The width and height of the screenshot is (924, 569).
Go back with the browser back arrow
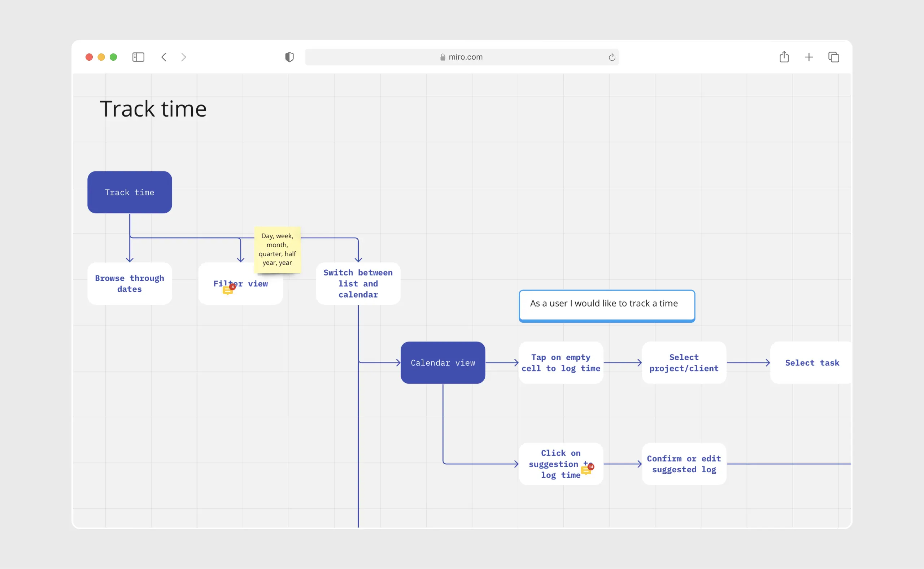click(x=164, y=57)
